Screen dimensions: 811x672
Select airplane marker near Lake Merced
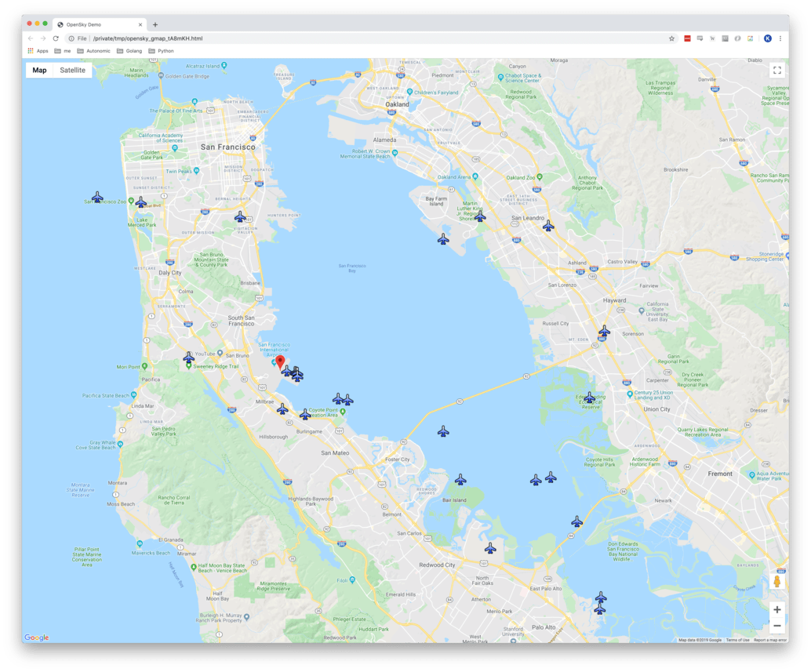click(x=140, y=202)
